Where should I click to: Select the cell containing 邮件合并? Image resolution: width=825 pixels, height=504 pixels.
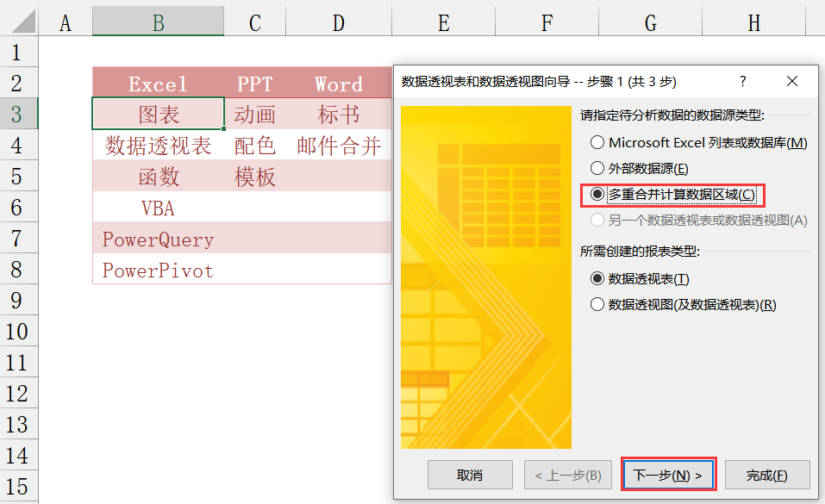(x=338, y=145)
